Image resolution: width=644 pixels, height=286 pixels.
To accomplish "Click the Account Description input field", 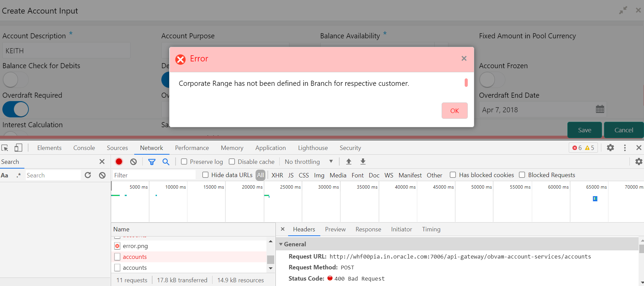I will 66,51.
